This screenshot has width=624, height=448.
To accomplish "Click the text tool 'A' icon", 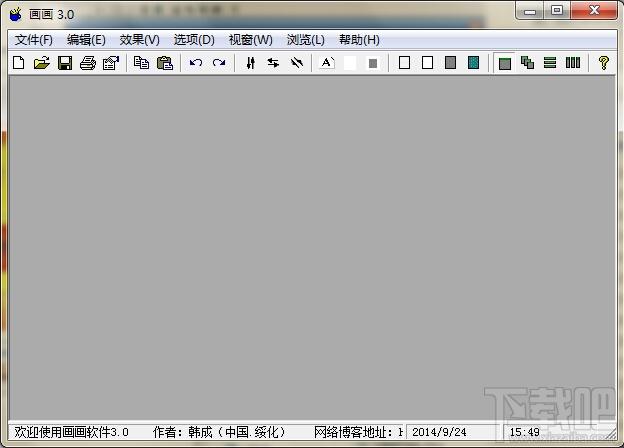I will click(327, 63).
